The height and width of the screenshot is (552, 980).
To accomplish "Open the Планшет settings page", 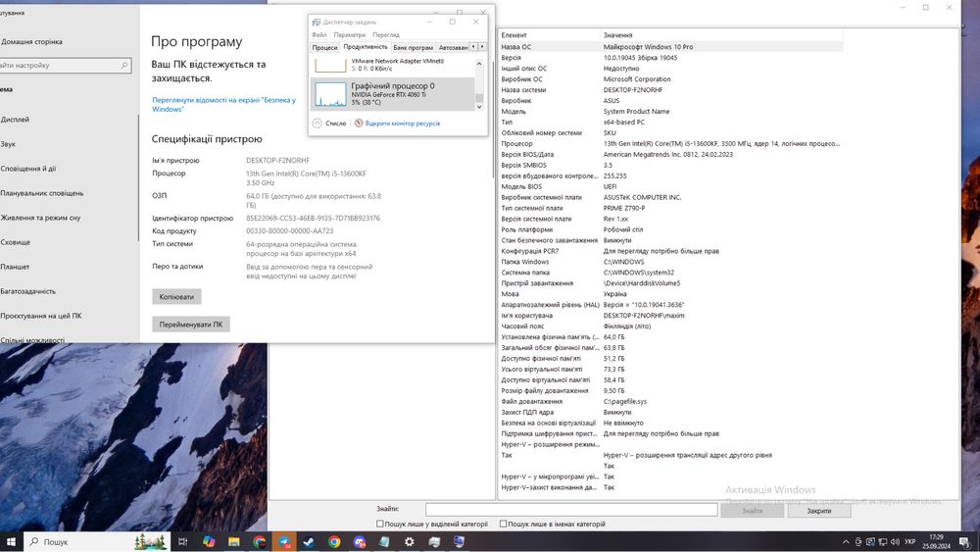I will coord(15,267).
